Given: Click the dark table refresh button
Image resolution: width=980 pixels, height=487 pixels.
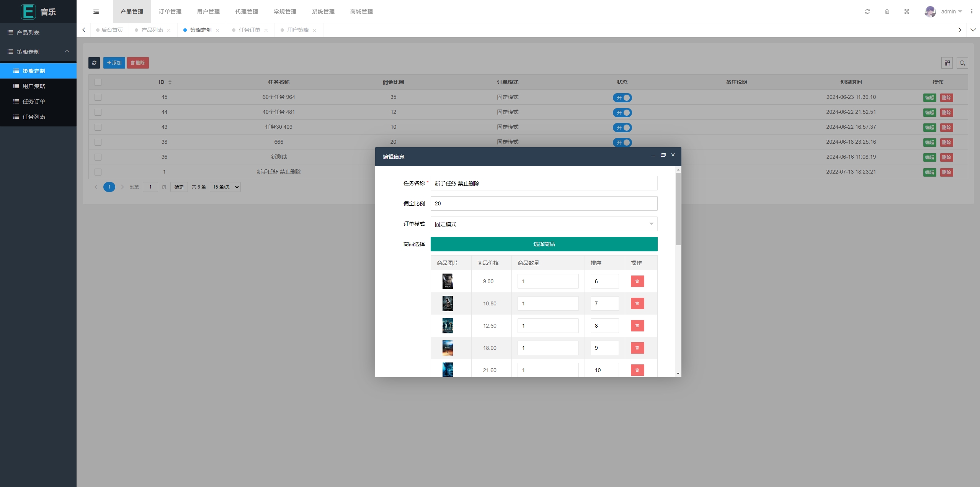Looking at the screenshot, I should [x=94, y=63].
